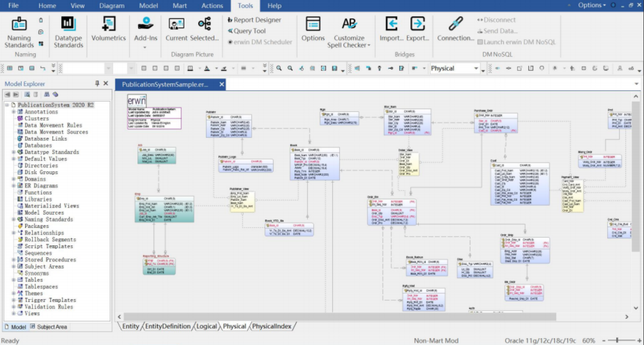Switch to the Home ribbon tab
Image resolution: width=644 pixels, height=345 pixels.
(x=47, y=5)
